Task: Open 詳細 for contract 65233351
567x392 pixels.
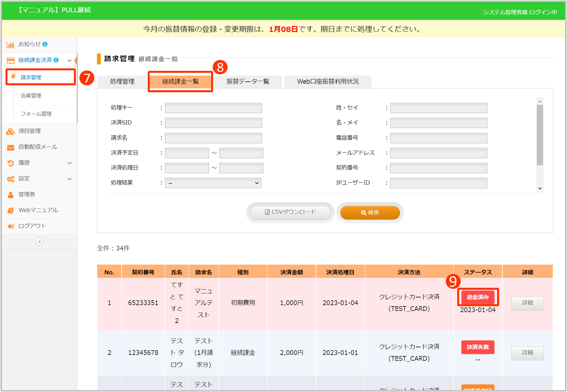Action: (527, 303)
